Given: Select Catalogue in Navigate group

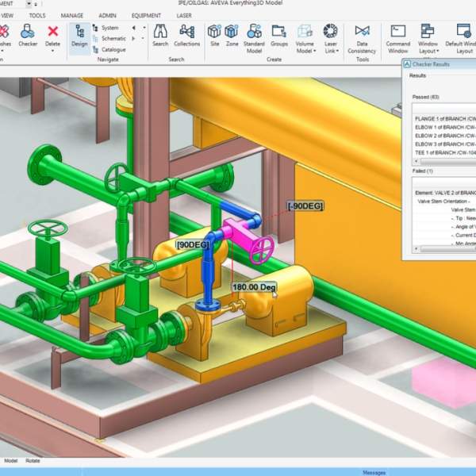Looking at the screenshot, I should tap(113, 49).
